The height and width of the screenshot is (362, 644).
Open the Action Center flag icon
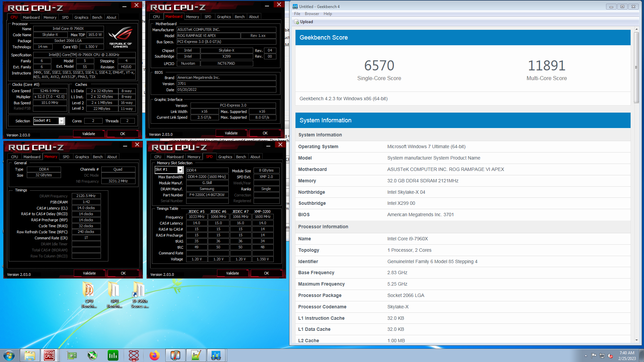594,356
